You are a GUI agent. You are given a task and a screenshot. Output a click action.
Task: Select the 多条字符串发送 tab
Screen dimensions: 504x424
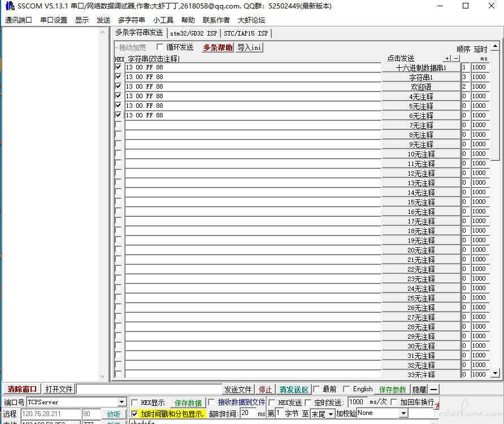pyautogui.click(x=139, y=32)
